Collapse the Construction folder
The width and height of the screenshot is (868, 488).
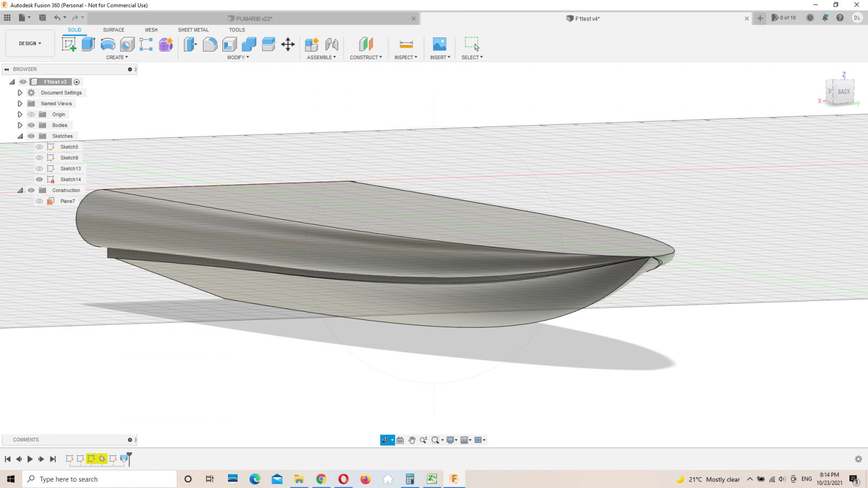[x=20, y=190]
